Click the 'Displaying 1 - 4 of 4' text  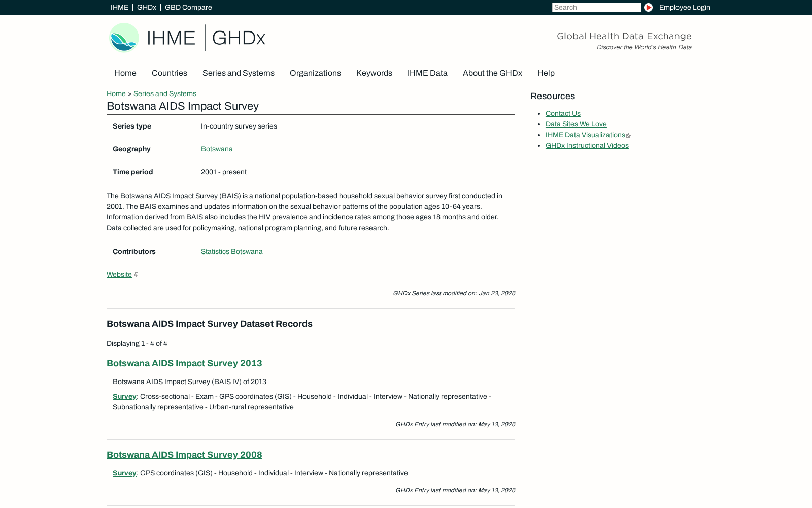click(x=137, y=343)
